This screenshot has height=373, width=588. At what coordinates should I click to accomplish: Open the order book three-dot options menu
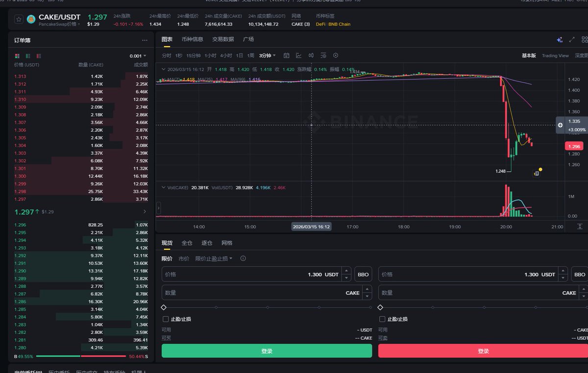(145, 41)
